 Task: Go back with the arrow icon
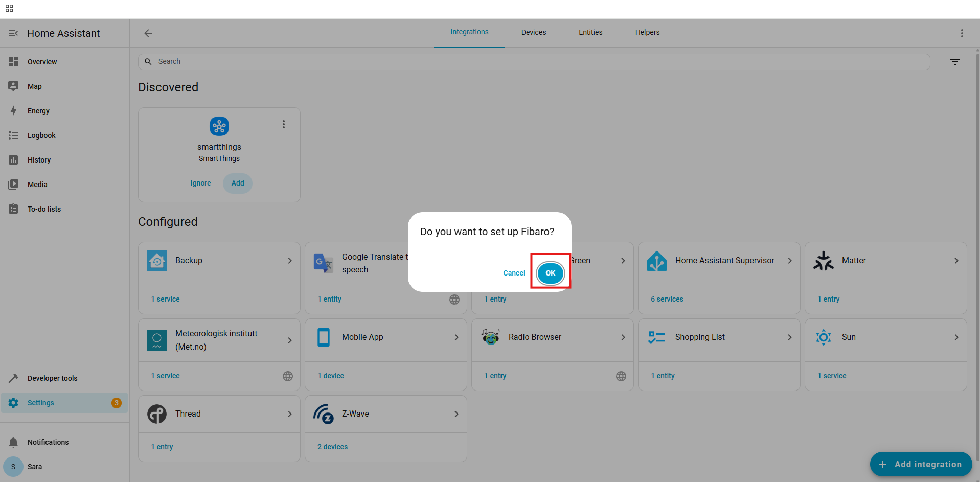tap(148, 33)
